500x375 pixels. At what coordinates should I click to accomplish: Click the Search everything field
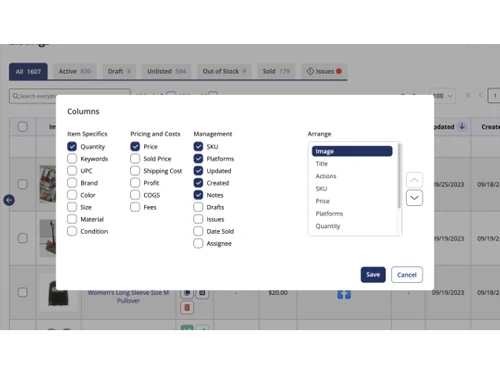[70, 96]
